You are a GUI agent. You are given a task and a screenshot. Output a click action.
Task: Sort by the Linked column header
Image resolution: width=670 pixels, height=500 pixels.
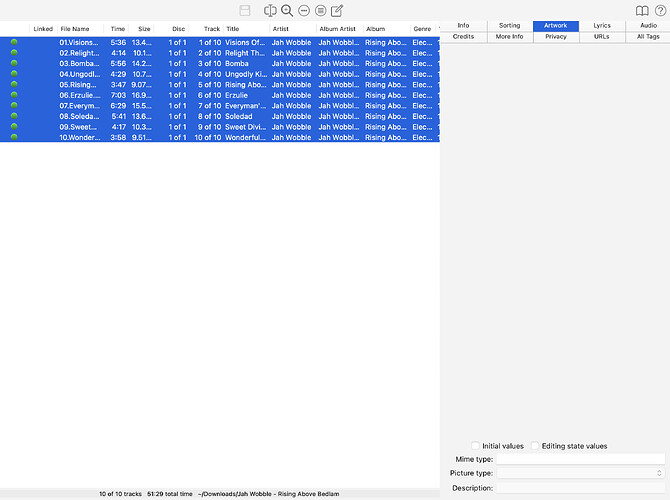(x=43, y=29)
